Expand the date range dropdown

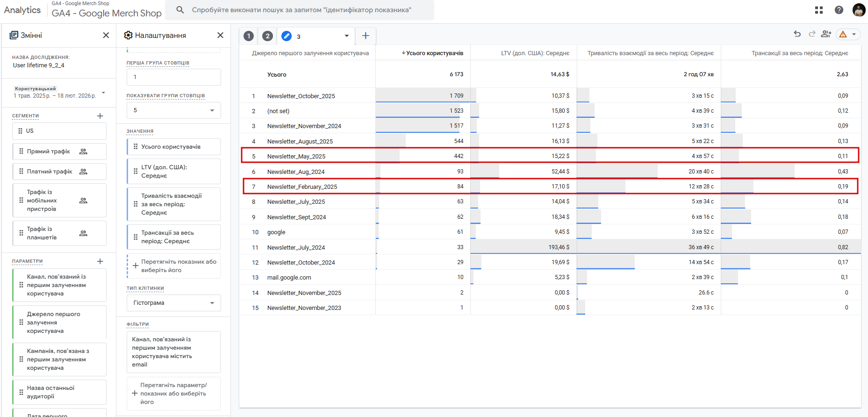click(x=103, y=93)
